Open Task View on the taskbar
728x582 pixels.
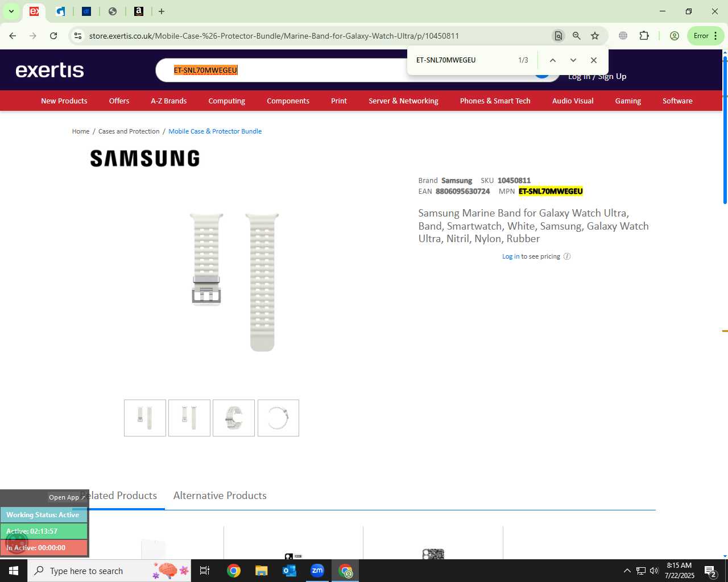click(x=205, y=571)
